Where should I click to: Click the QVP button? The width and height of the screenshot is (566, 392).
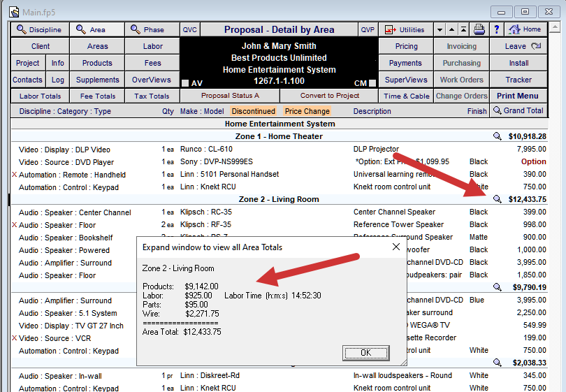(368, 29)
